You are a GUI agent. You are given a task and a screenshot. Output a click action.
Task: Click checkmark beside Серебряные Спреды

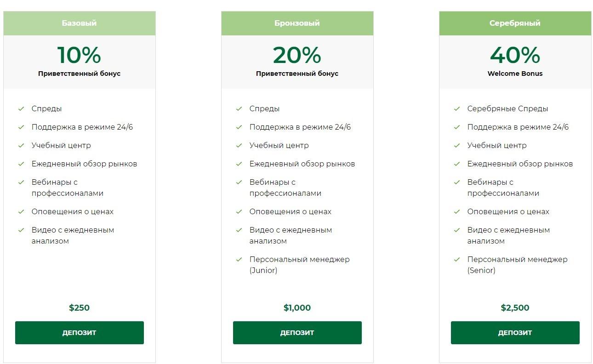pos(457,109)
